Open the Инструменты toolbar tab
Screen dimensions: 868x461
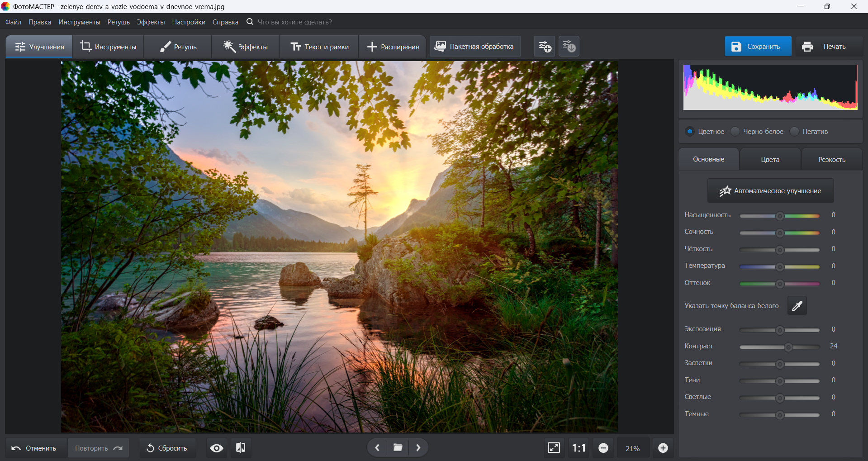108,47
